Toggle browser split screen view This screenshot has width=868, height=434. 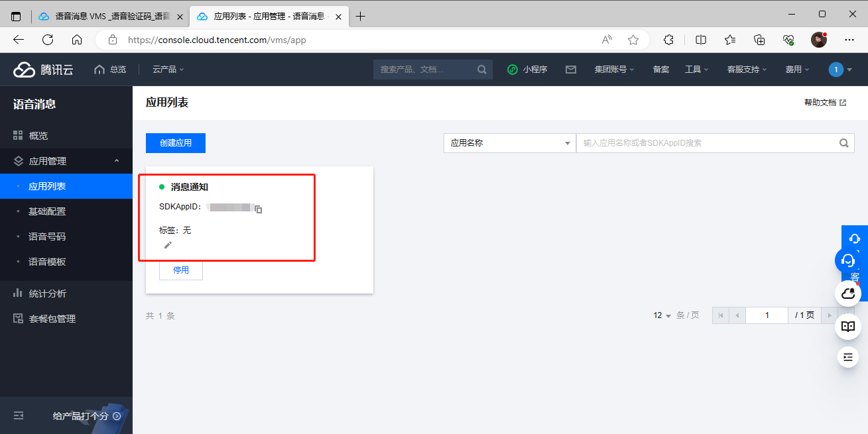(x=701, y=40)
